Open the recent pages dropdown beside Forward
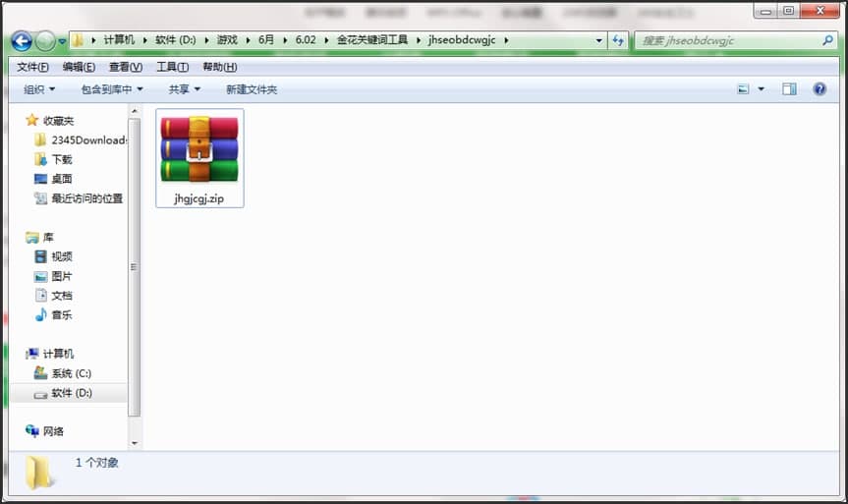This screenshot has height=504, width=848. pos(62,41)
